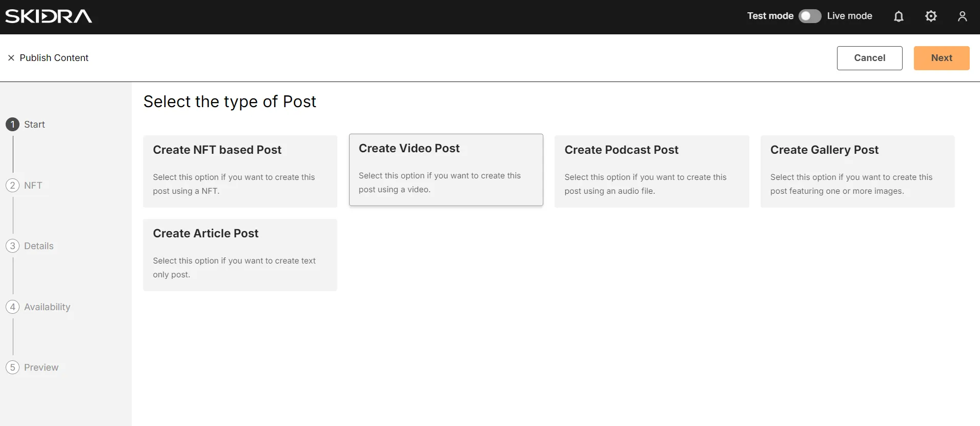This screenshot has width=980, height=426.
Task: Go to step 2 NFT
Action: 24,185
